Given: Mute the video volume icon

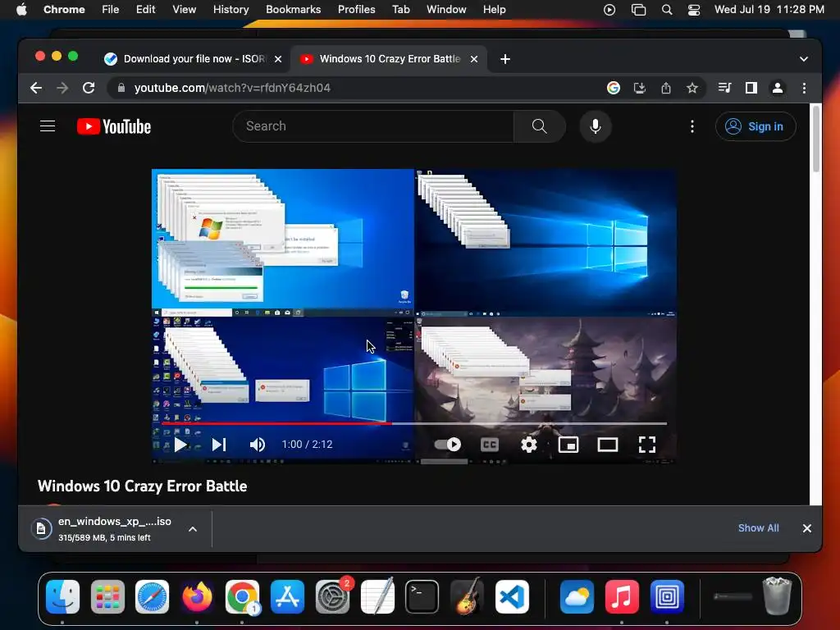Looking at the screenshot, I should (258, 445).
